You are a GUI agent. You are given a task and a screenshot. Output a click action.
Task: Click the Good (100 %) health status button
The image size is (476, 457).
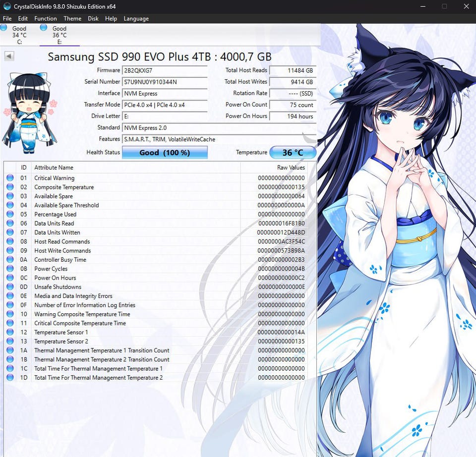pos(165,152)
